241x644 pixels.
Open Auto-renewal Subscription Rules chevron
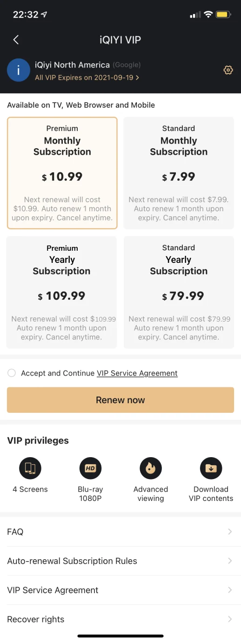click(x=230, y=561)
